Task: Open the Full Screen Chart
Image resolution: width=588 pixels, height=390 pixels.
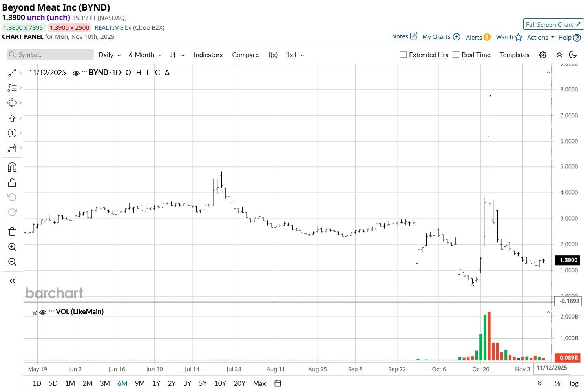Action: pyautogui.click(x=553, y=24)
